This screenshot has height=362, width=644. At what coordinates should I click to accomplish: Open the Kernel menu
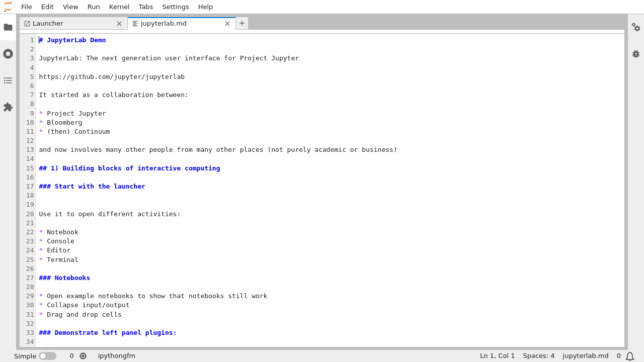[x=119, y=7]
